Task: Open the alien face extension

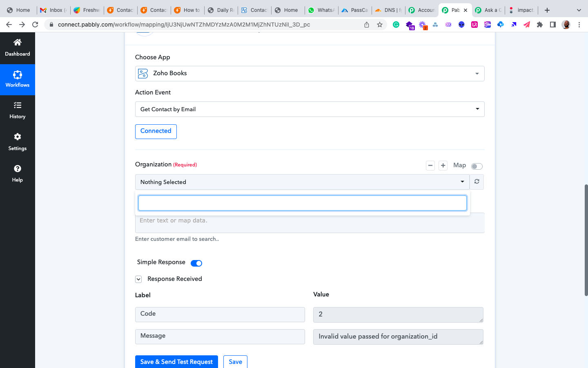Action: point(461,25)
